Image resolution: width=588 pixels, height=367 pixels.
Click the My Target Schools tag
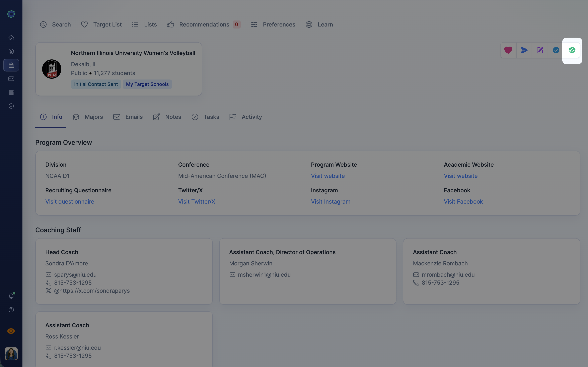[147, 84]
